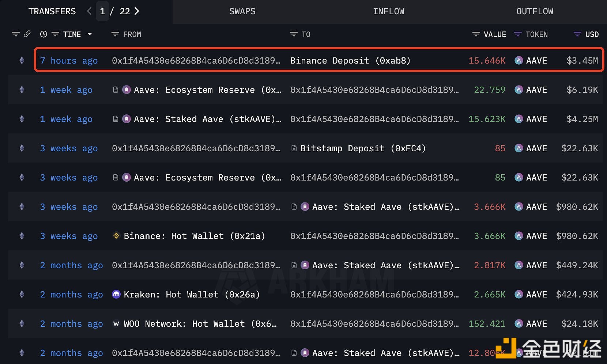Screen dimensions: 607x364
Task: Click the contract icon beside Bitstamp Deposit
Action: click(294, 148)
